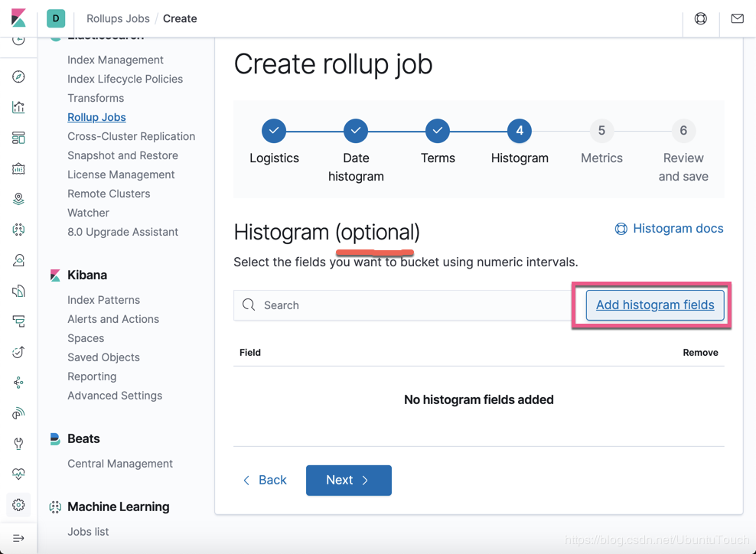Open Index Patterns under Kibana
Image resolution: width=756 pixels, height=554 pixels.
103,300
